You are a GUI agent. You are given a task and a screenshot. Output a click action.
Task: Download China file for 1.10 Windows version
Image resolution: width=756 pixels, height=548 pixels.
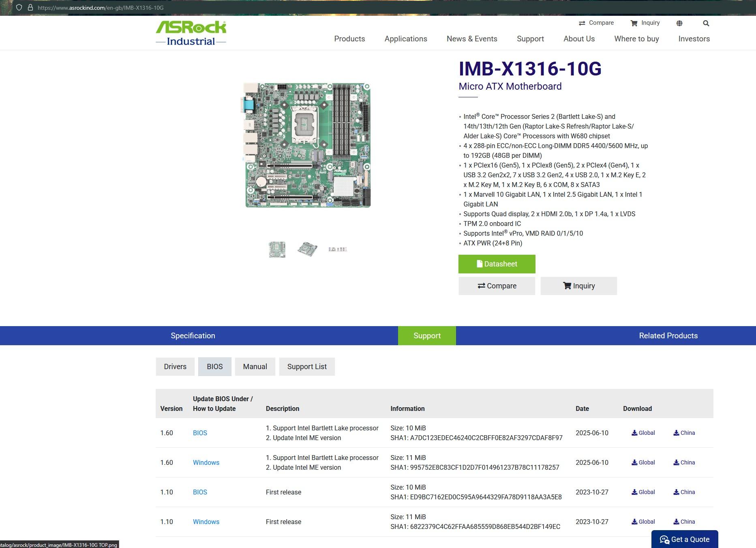coord(684,522)
